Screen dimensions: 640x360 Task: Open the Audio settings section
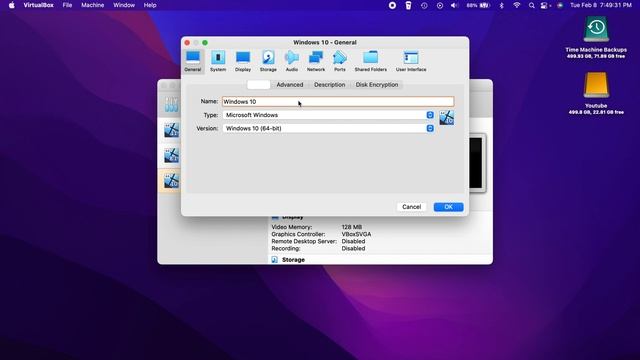point(291,61)
